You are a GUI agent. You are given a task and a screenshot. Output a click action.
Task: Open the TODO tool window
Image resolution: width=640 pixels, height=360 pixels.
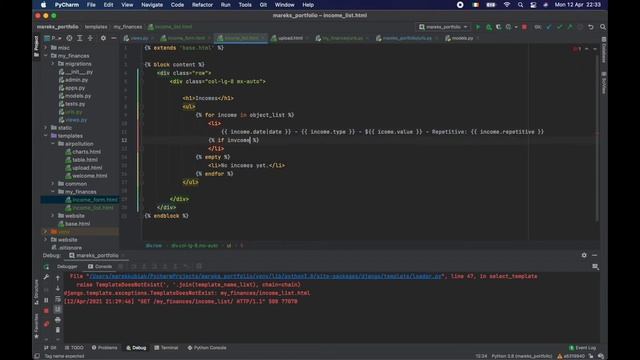(74, 348)
